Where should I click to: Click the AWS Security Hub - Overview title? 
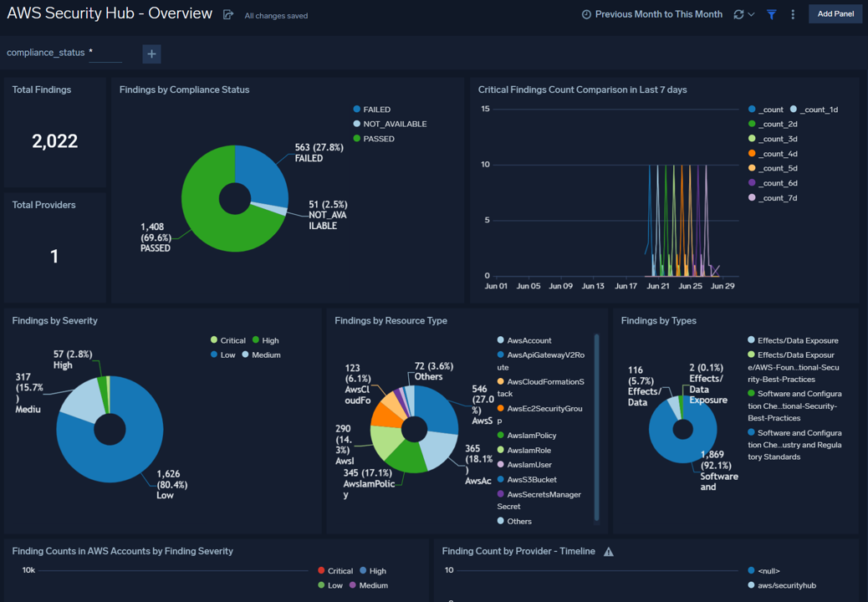(x=109, y=13)
